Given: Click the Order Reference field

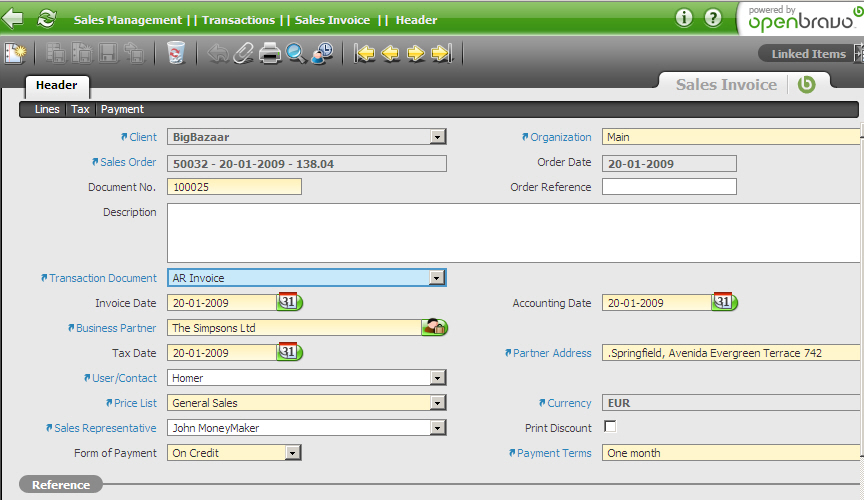Looking at the screenshot, I should pyautogui.click(x=669, y=187).
